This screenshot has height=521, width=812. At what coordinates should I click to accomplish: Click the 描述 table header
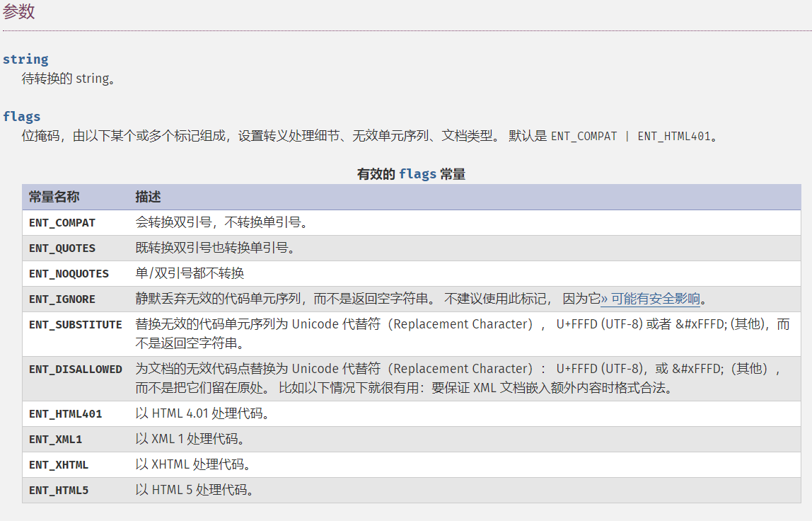tap(143, 197)
